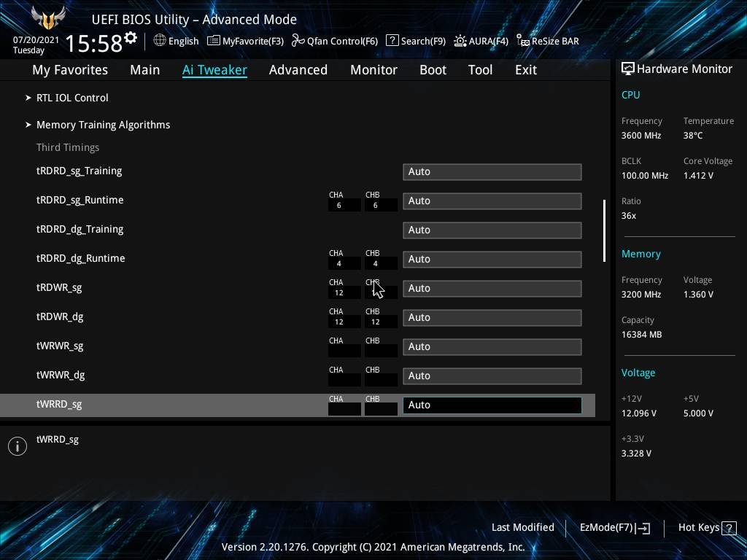
Task: Click the Last Modified button
Action: click(x=522, y=527)
